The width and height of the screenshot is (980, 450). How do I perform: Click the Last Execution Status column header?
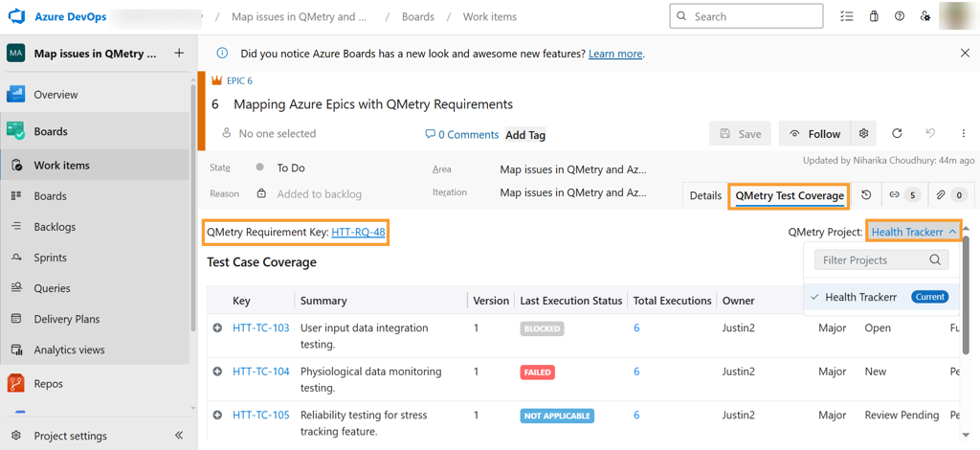(571, 301)
